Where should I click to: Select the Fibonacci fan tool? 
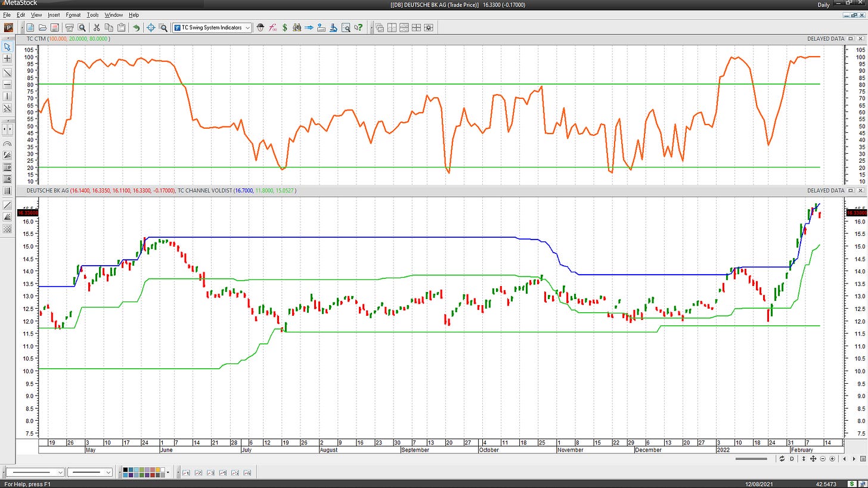7,155
